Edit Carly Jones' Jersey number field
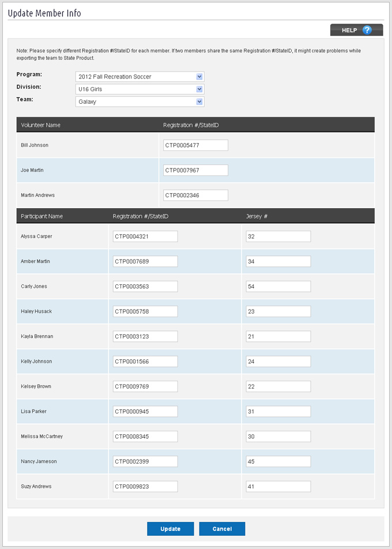Image resolution: width=392 pixels, height=549 pixels. tap(278, 287)
